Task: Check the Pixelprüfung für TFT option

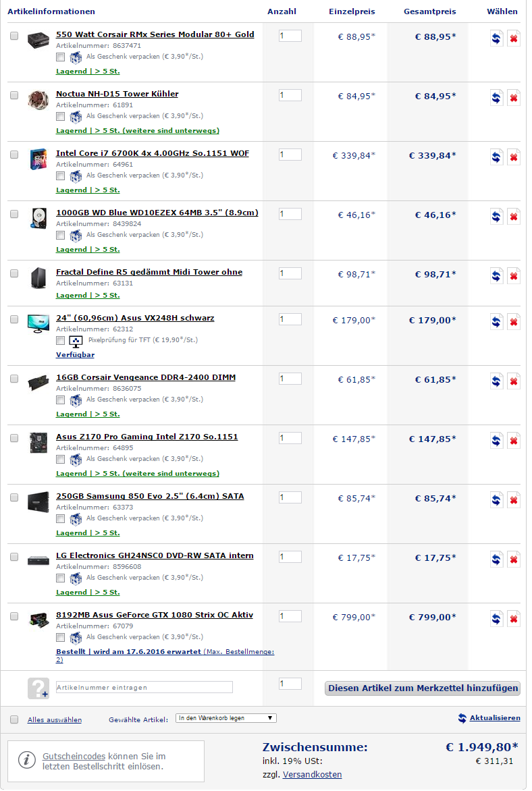Action: 61,340
